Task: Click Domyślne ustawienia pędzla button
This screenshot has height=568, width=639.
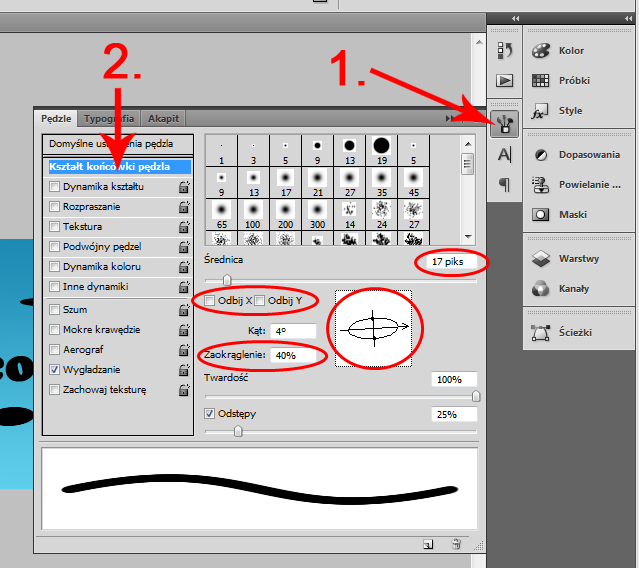Action: (117, 144)
